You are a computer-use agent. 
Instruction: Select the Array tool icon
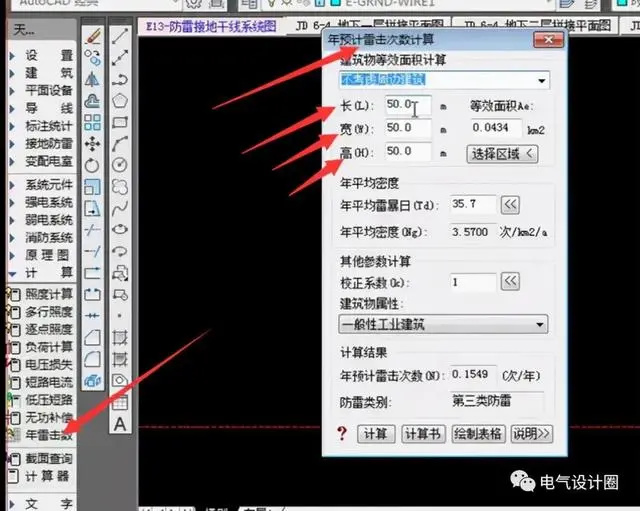click(x=93, y=121)
